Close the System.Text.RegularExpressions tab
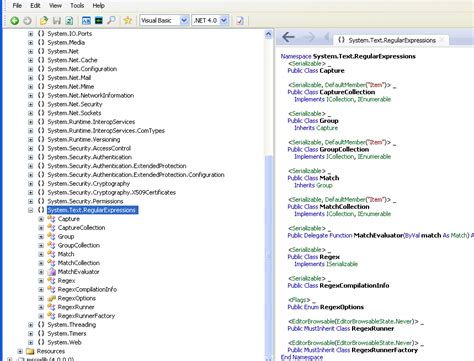Image resolution: width=474 pixels, height=361 pixels. [x=442, y=40]
